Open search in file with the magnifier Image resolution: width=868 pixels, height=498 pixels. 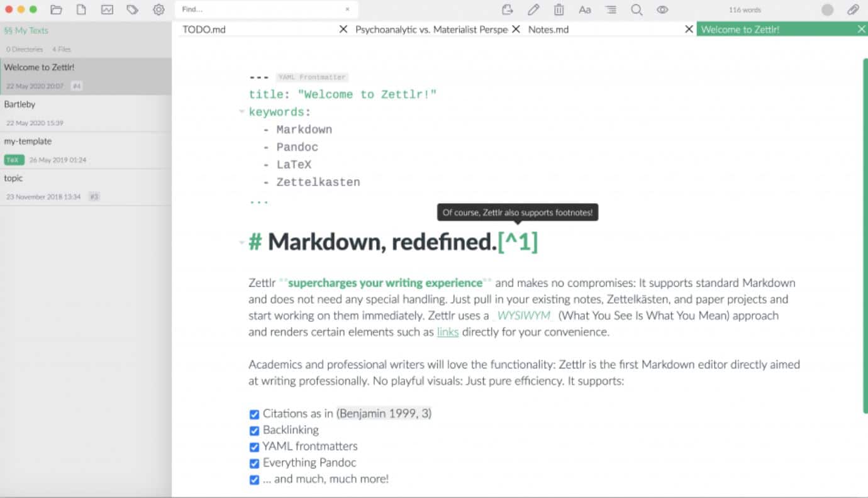pos(637,10)
